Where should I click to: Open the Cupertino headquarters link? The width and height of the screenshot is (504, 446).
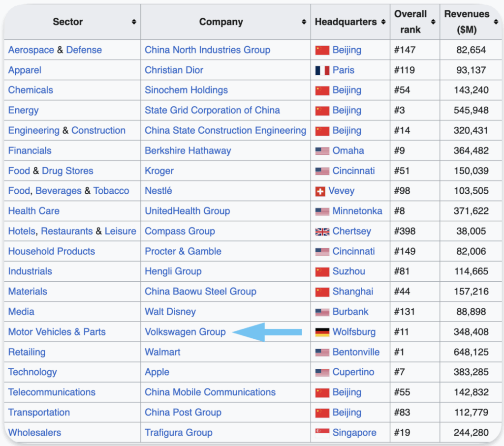[x=353, y=372]
